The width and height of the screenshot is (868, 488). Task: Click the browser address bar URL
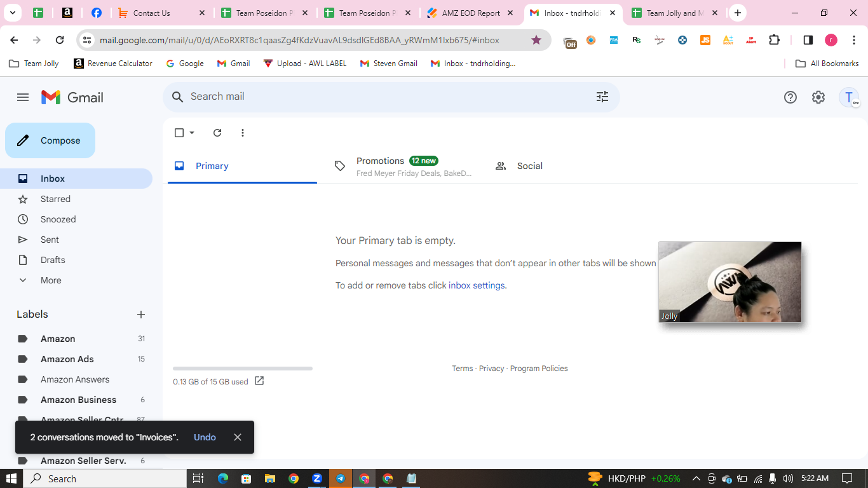point(299,40)
